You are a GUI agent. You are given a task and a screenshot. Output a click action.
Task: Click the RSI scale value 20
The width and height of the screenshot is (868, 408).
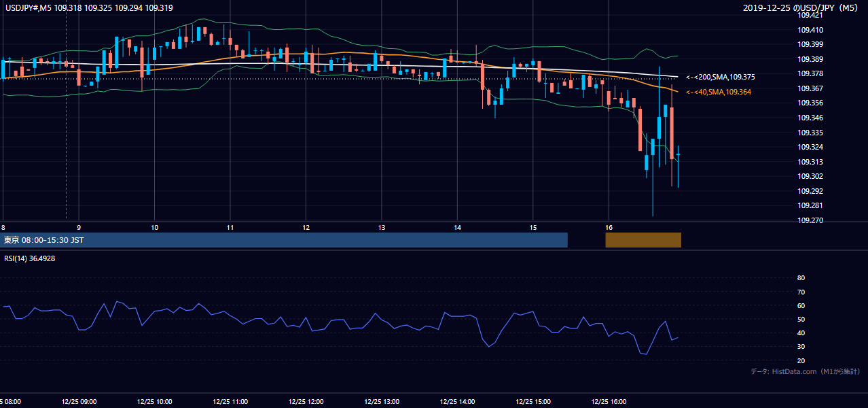pos(801,360)
